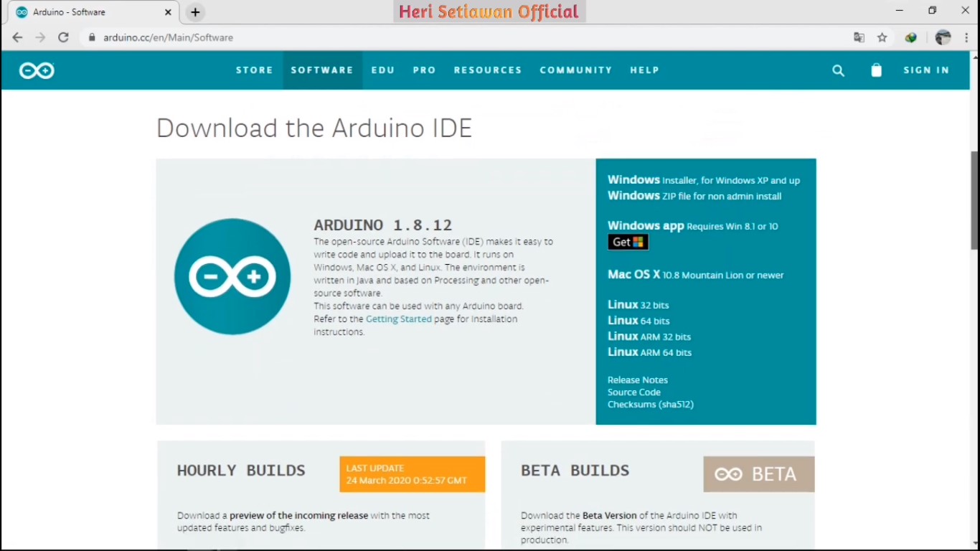
Task: Click the large Arduino infinity logo circle
Action: pos(232,276)
